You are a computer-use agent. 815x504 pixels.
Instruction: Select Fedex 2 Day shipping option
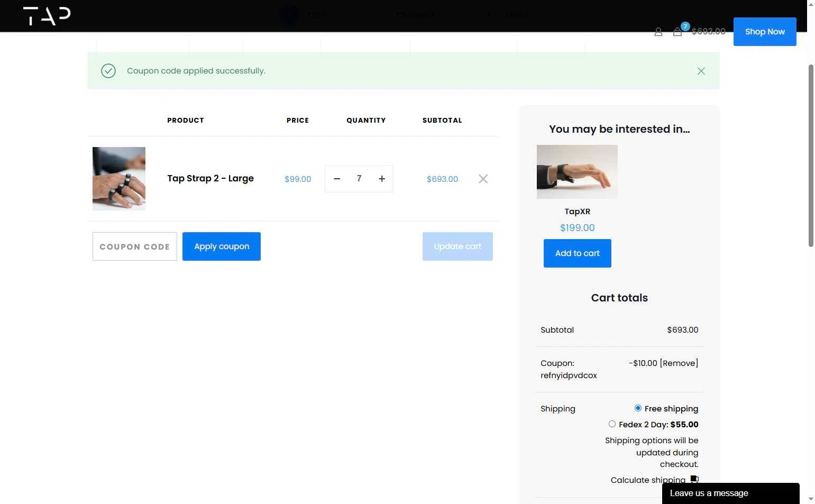tap(612, 424)
